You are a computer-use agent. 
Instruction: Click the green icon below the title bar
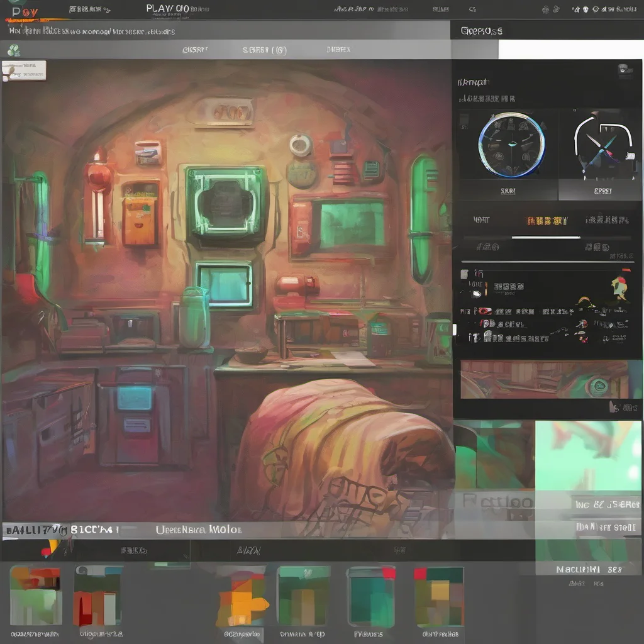tap(13, 50)
